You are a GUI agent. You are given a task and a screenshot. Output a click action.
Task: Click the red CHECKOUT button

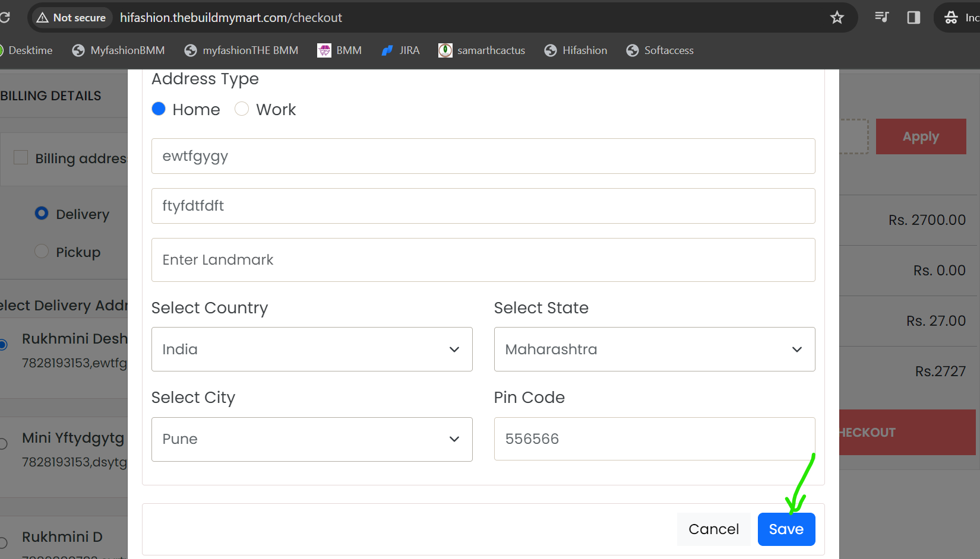point(908,433)
